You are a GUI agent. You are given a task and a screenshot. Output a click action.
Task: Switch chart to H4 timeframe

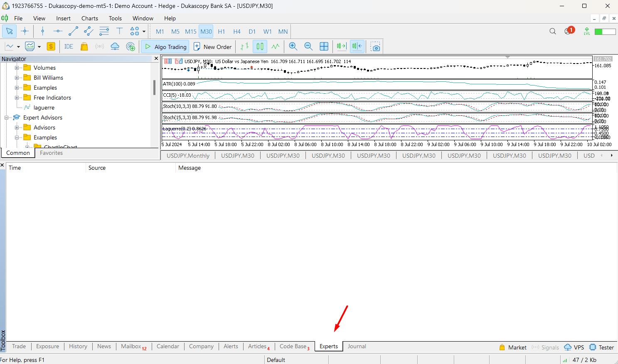[237, 32]
